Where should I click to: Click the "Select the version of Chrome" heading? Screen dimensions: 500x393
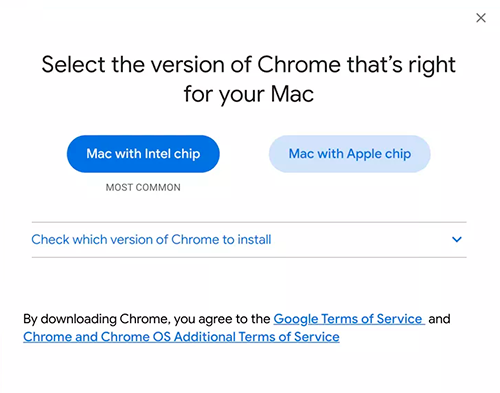click(x=248, y=79)
